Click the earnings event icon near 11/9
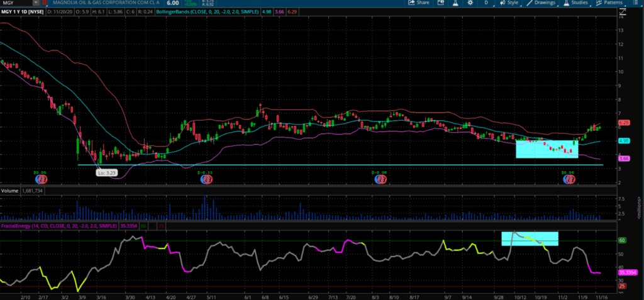The width and height of the screenshot is (644, 300). pos(569,179)
